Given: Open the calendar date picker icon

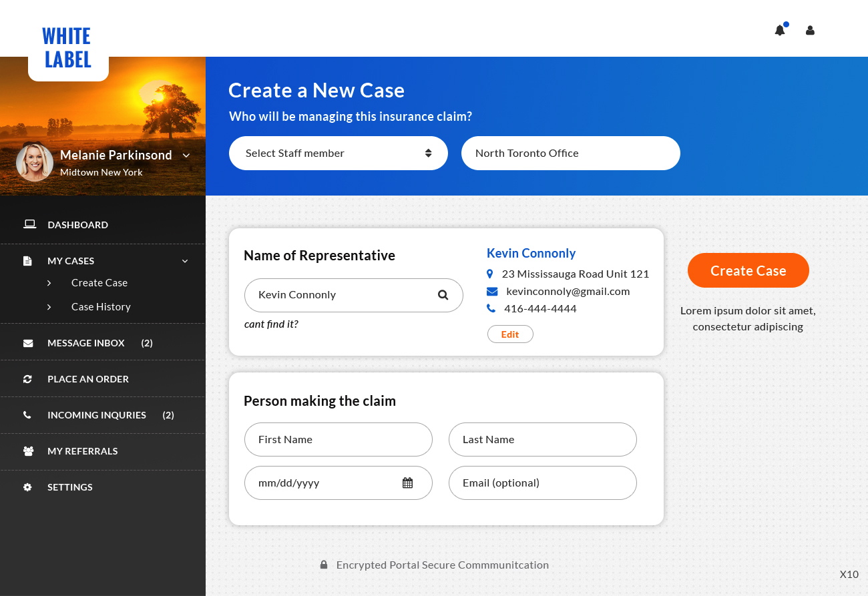Looking at the screenshot, I should pos(407,483).
